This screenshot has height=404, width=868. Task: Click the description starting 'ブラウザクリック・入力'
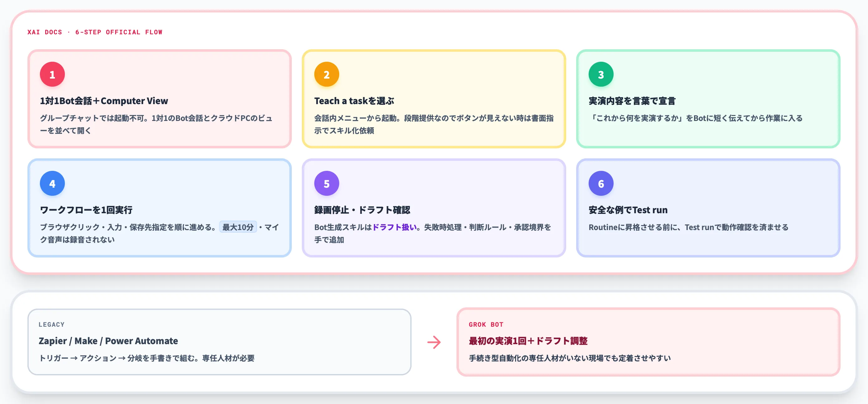coord(159,233)
